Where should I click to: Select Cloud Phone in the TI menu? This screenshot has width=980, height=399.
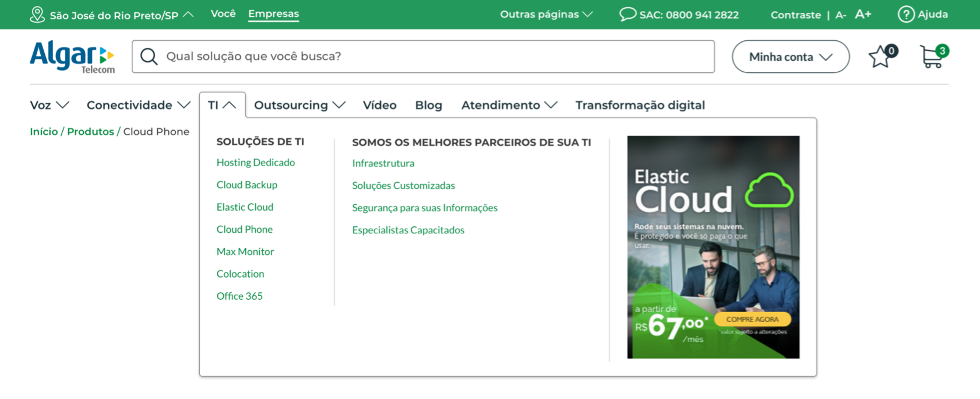point(245,229)
